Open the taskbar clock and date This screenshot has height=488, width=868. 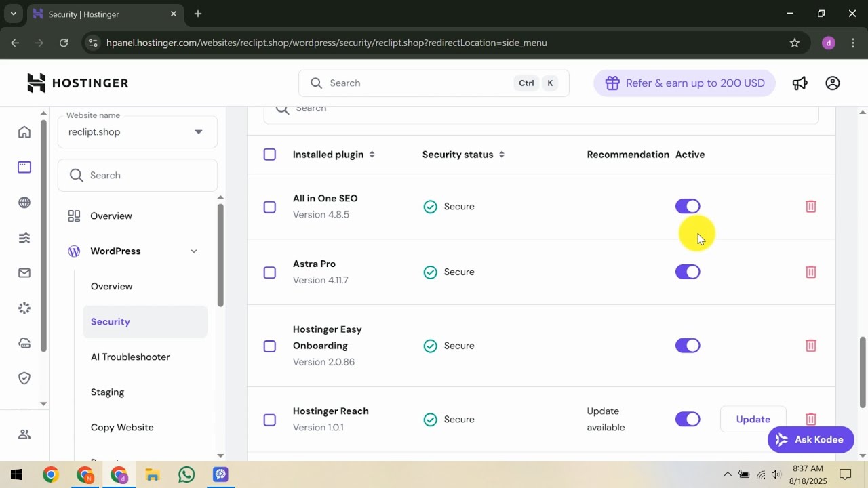coord(808,474)
